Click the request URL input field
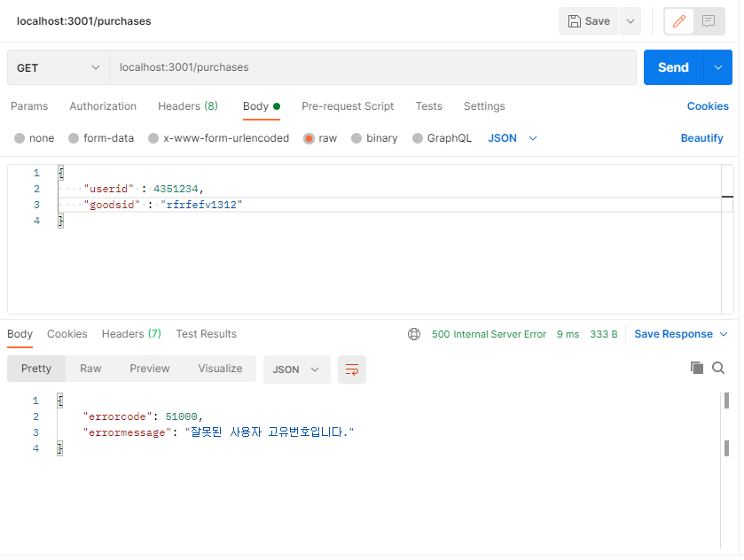744x560 pixels. [x=373, y=68]
